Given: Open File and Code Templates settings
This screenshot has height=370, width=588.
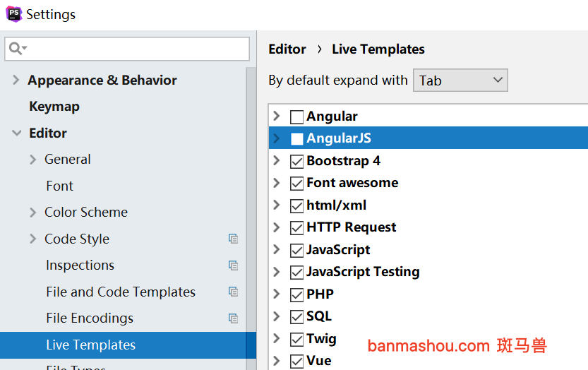Looking at the screenshot, I should (x=121, y=292).
